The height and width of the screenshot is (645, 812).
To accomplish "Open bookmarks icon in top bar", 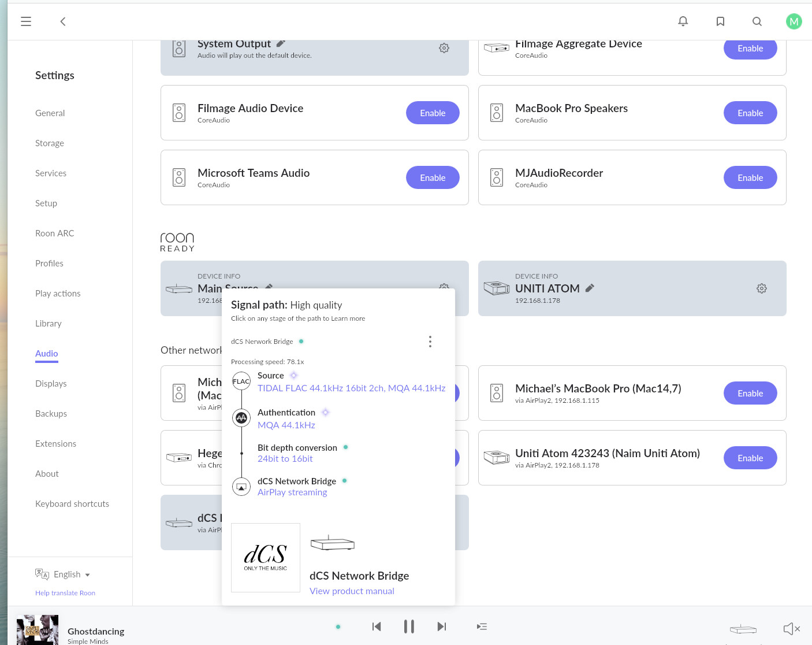I will click(720, 21).
